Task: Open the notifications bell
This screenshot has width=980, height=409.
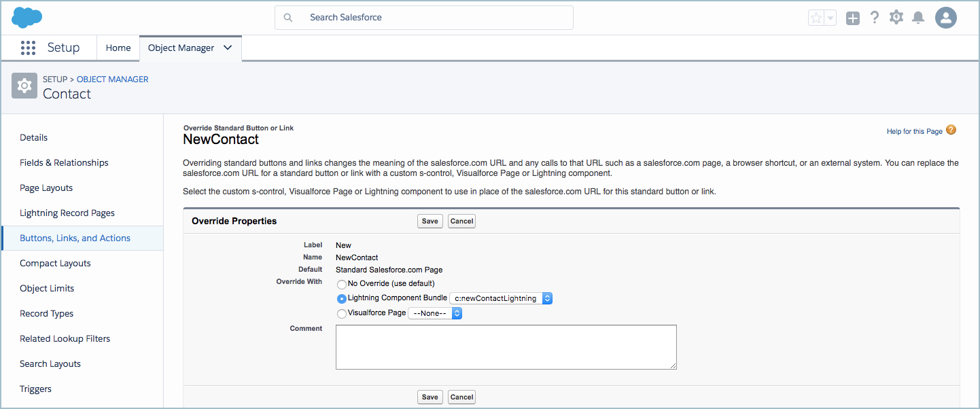Action: [x=918, y=18]
